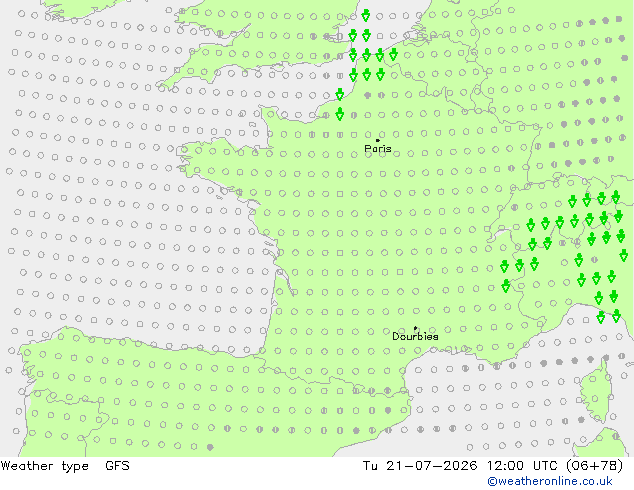Click the 'Weather type GFS' caption
634x490 pixels.
pyautogui.click(x=65, y=466)
